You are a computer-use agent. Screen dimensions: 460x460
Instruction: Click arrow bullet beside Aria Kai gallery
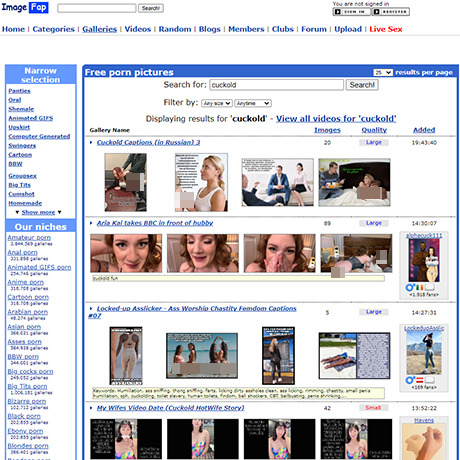[91, 223]
